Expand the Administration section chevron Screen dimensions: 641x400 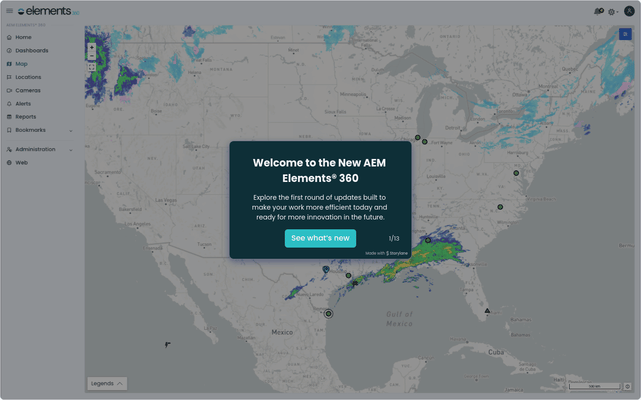point(70,149)
